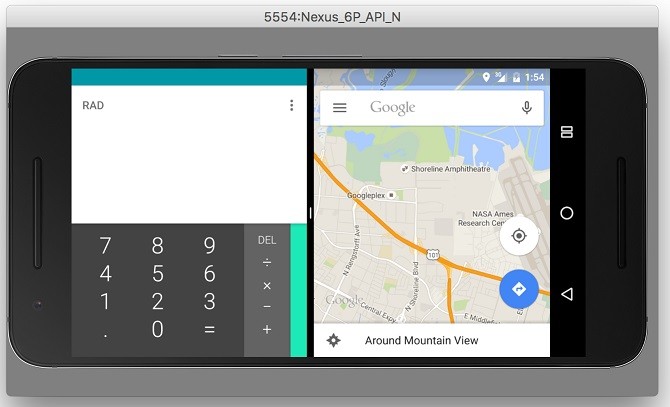The height and width of the screenshot is (407, 670).
Task: Click the Google search field in Maps
Action: click(432, 108)
